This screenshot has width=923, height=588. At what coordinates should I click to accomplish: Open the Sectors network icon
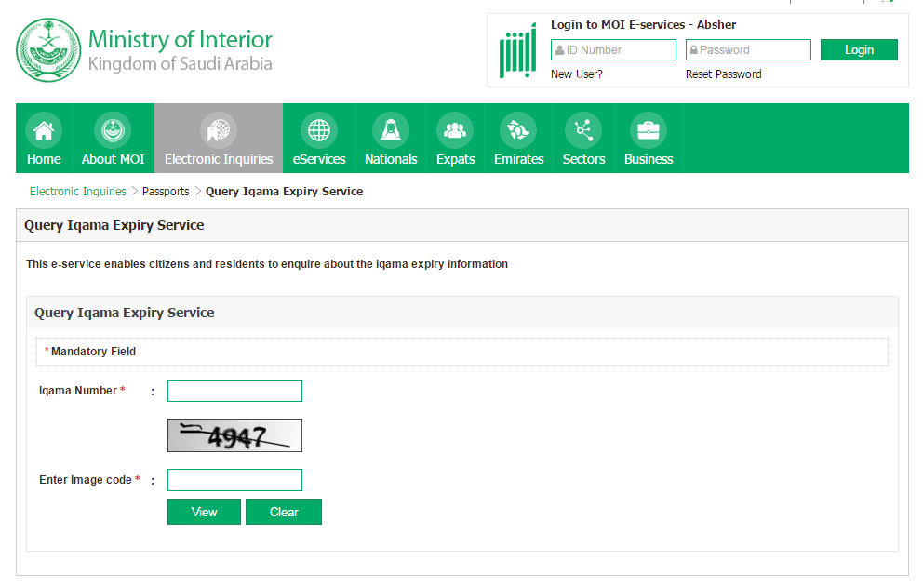click(583, 130)
